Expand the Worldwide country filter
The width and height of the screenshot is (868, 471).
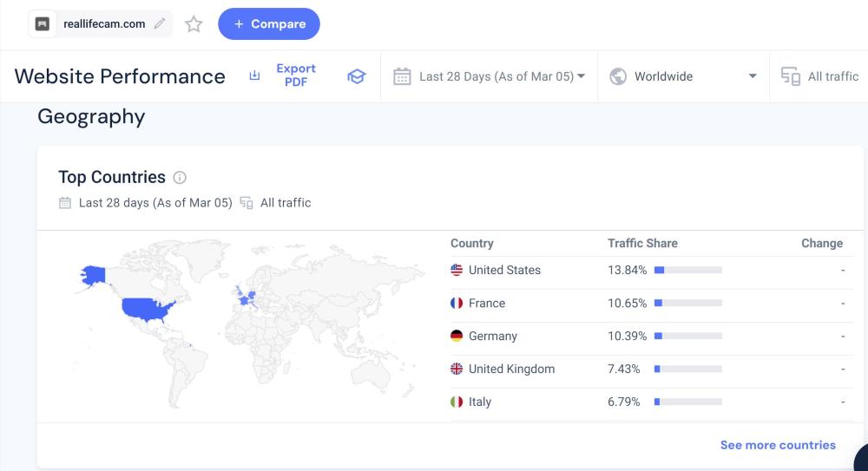(683, 76)
